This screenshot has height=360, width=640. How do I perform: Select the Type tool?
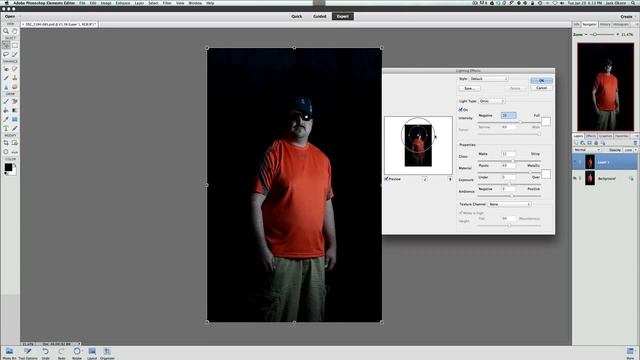click(6, 128)
